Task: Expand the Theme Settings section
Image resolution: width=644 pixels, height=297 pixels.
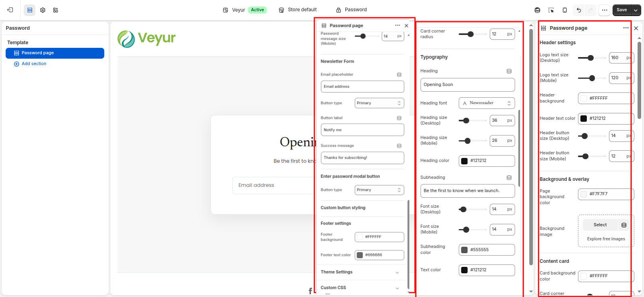Action: (x=360, y=272)
